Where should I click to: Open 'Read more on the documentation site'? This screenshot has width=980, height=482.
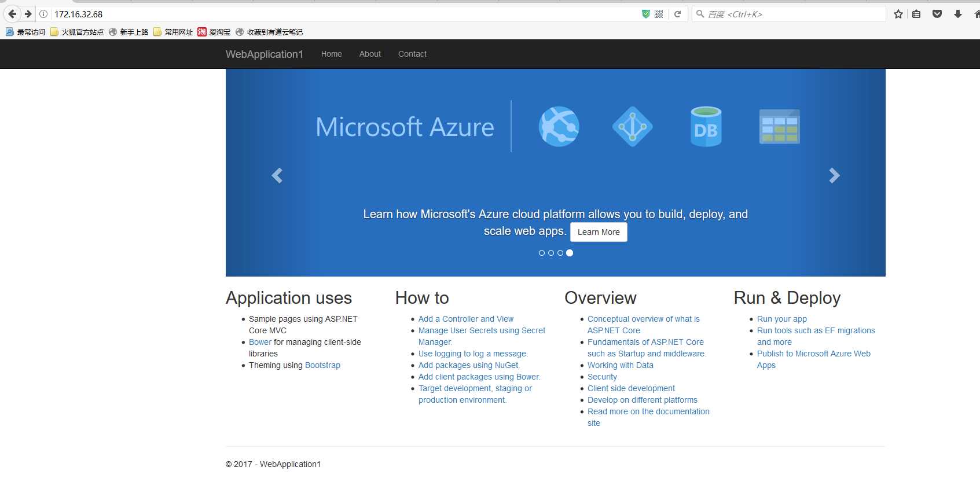[x=648, y=417]
